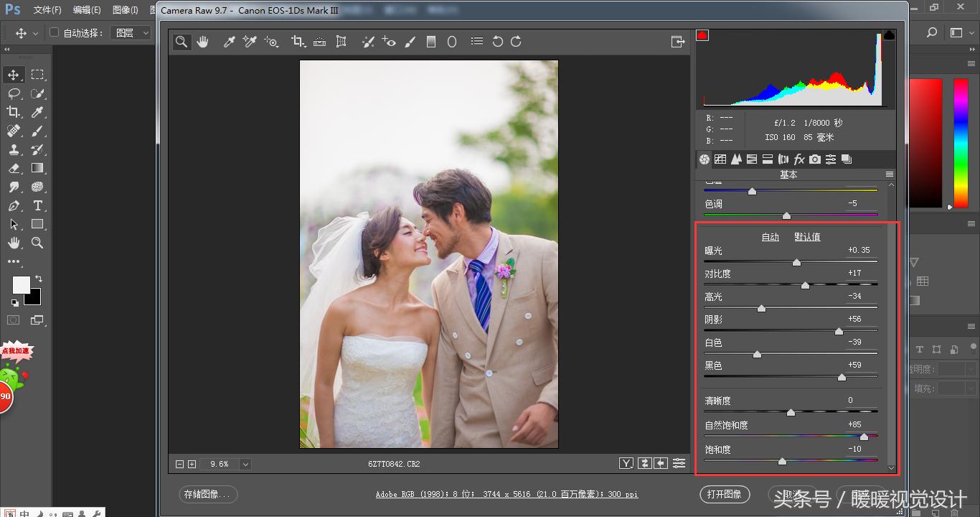Open the 基本 panel options menu

[890, 174]
